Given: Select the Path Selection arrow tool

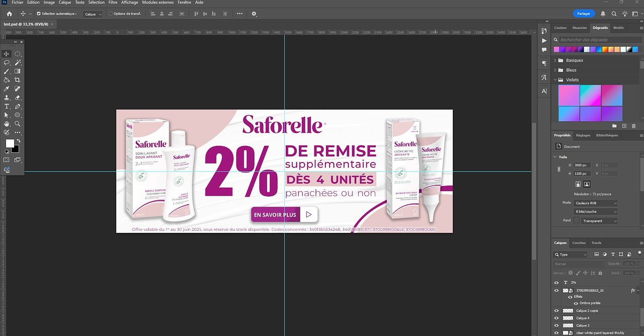Looking at the screenshot, I should click(7, 115).
